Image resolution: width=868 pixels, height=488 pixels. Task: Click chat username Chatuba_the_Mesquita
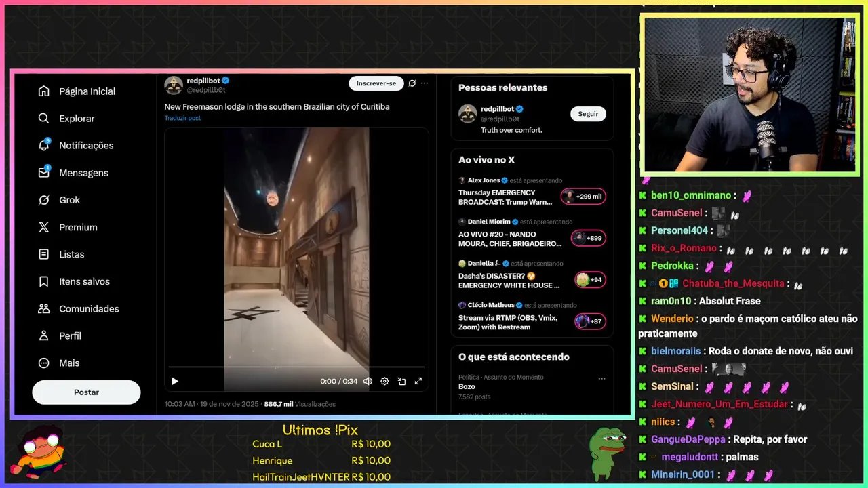[x=733, y=283]
